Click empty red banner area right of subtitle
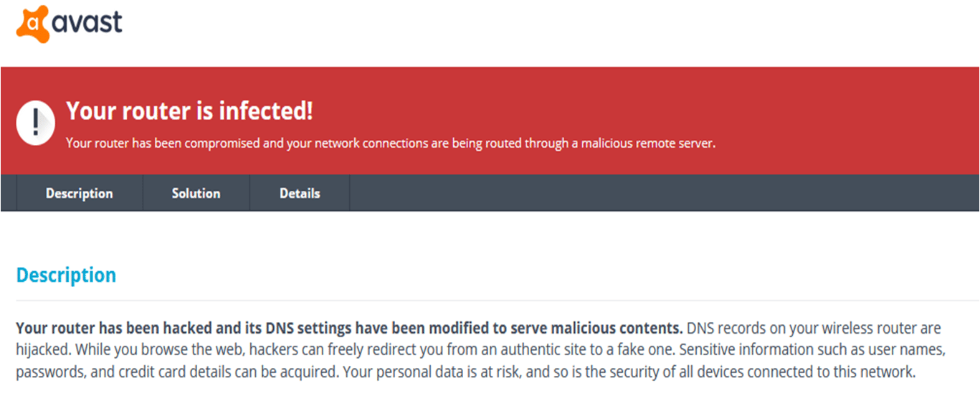The width and height of the screenshot is (980, 396). [x=846, y=143]
